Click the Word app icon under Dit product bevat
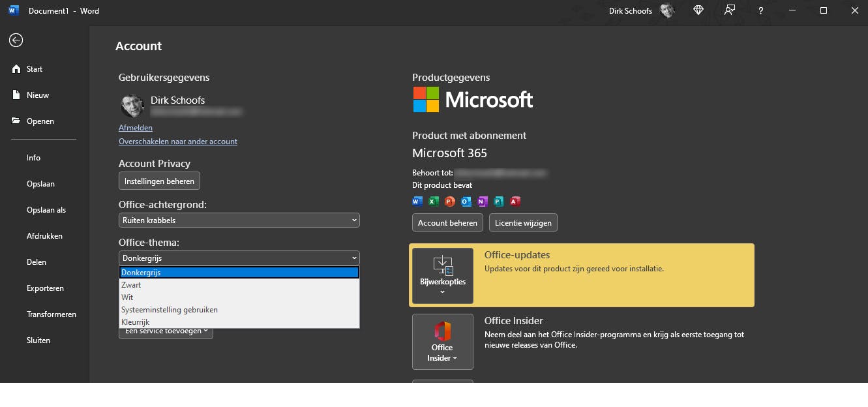 417,202
